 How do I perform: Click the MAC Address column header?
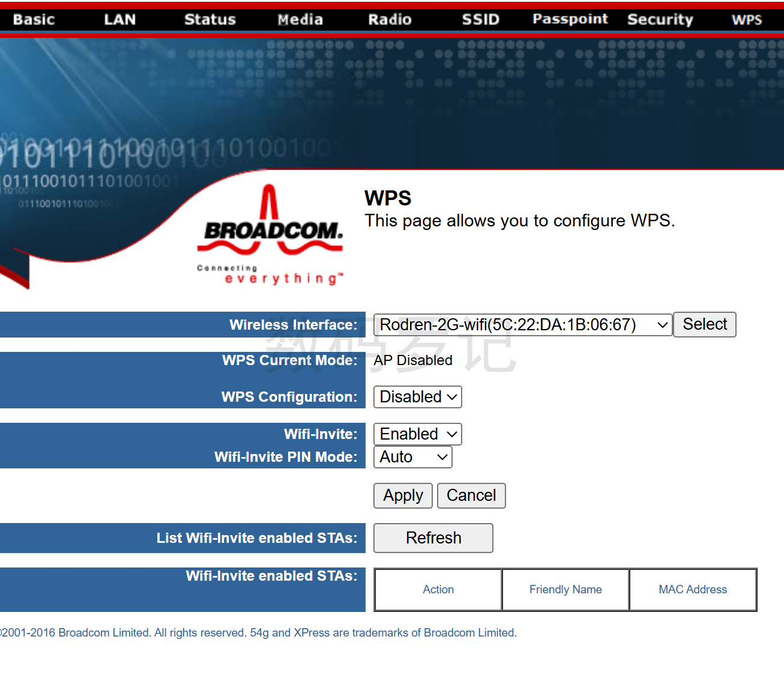coord(693,590)
